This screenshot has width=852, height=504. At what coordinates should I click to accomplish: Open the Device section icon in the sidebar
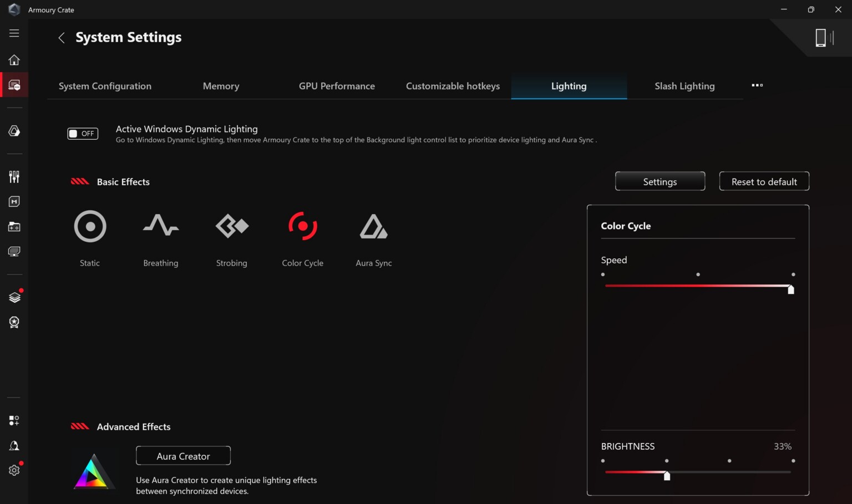pyautogui.click(x=14, y=85)
